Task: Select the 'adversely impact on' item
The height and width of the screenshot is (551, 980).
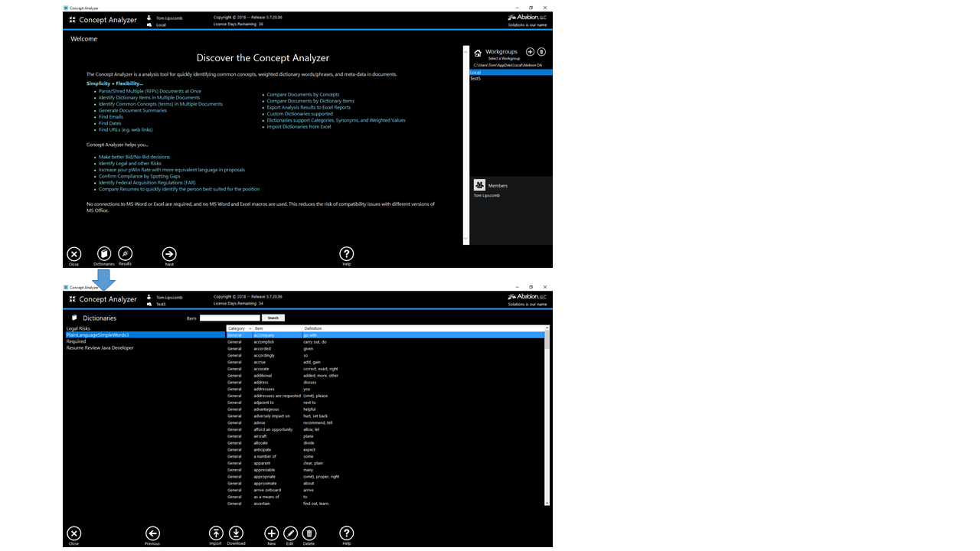Action: (x=272, y=416)
